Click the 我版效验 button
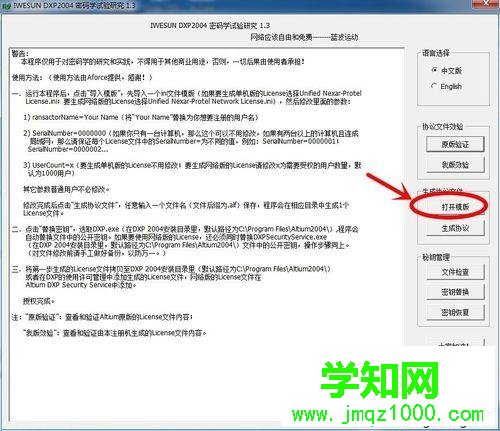The image size is (500, 431). (x=455, y=165)
